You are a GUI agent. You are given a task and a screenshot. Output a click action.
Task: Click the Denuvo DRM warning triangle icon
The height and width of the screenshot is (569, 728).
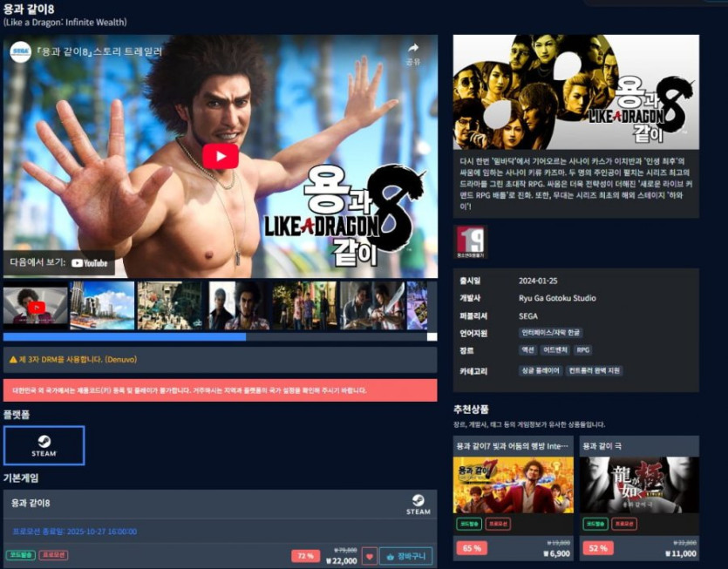(x=13, y=359)
